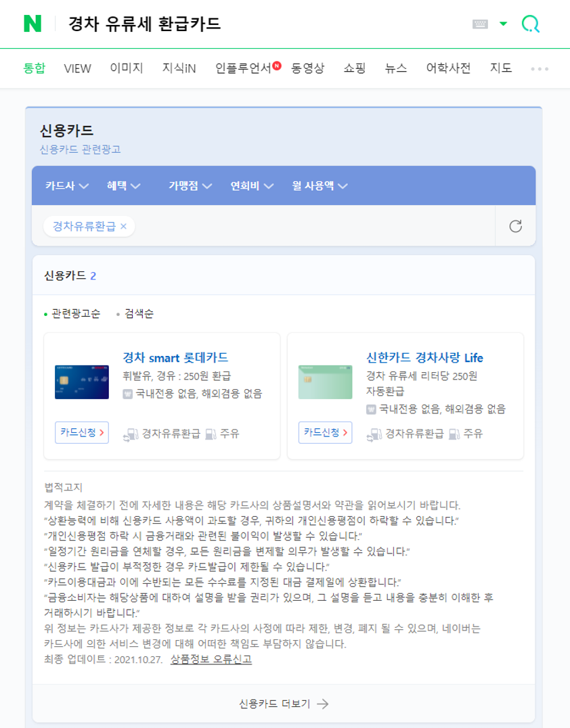This screenshot has width=570, height=728.
Task: Open the on-screen keyboard icon
Action: click(480, 24)
